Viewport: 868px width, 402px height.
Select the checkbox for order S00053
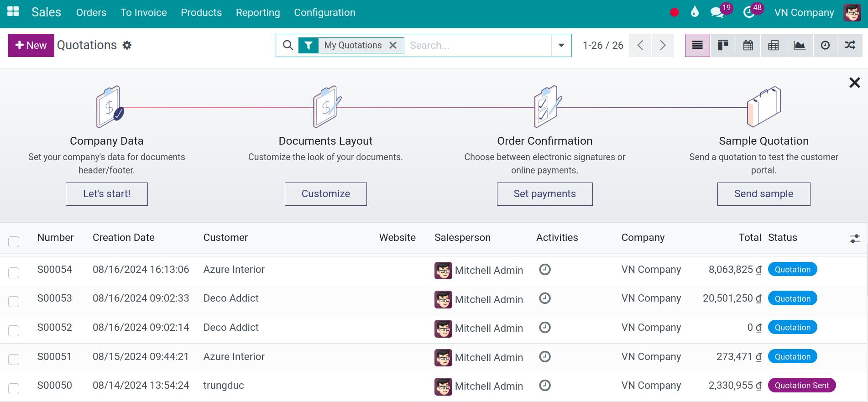point(14,301)
